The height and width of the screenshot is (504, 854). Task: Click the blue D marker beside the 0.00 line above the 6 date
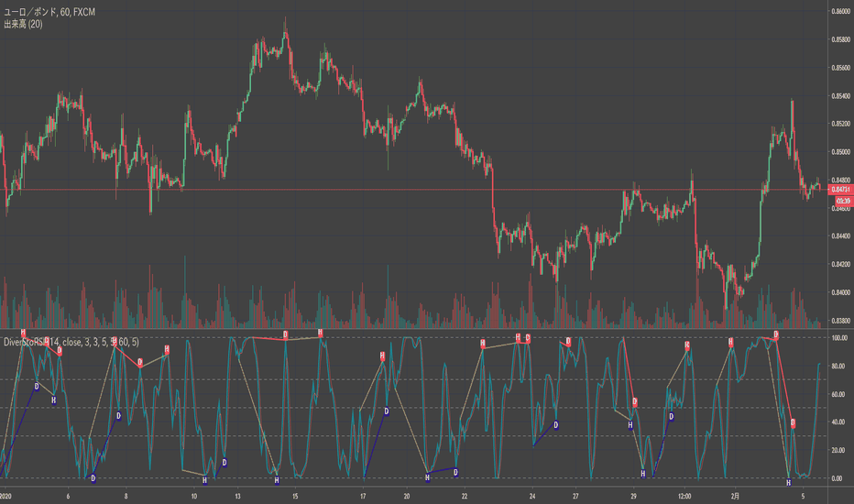pyautogui.click(x=93, y=479)
